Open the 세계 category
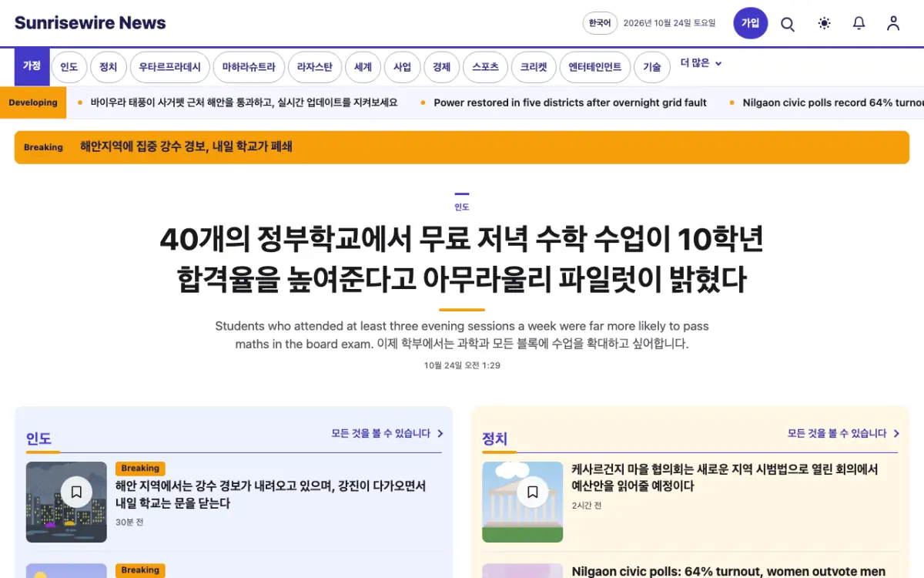This screenshot has width=924, height=578. [x=363, y=67]
